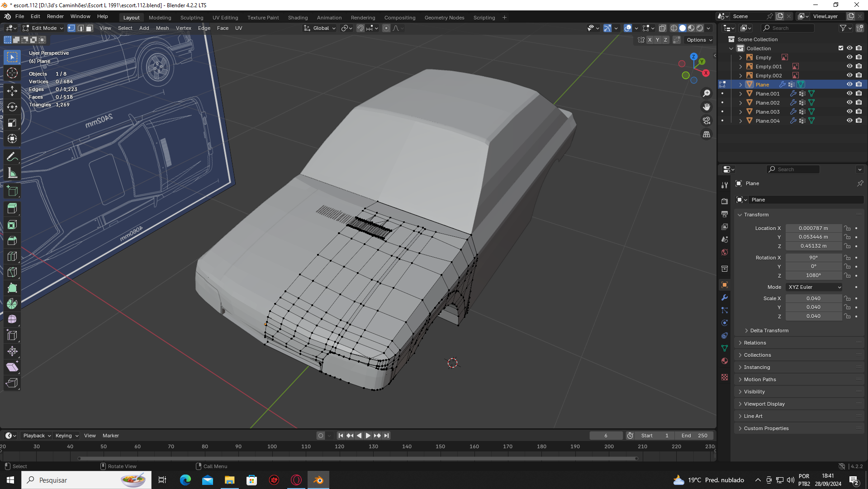This screenshot has height=489, width=868.
Task: Open the XYZ Euler rotation mode dropdown
Action: click(x=814, y=287)
